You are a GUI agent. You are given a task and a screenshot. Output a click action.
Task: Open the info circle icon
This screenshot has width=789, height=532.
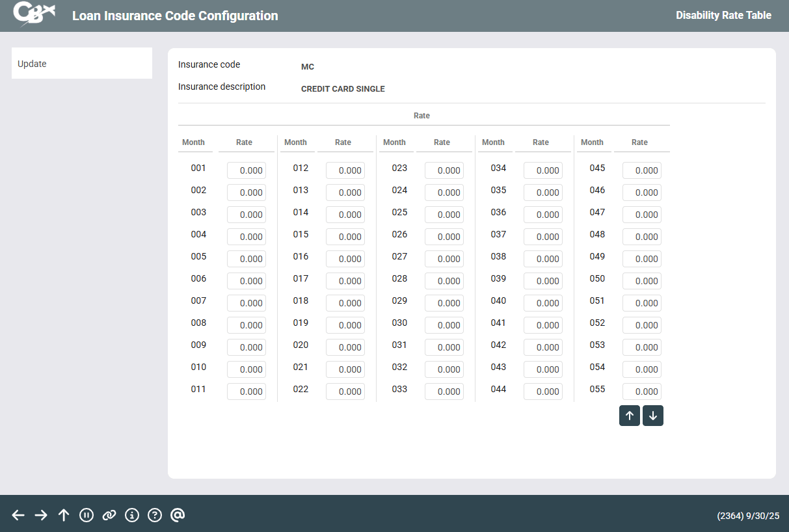[x=132, y=515]
